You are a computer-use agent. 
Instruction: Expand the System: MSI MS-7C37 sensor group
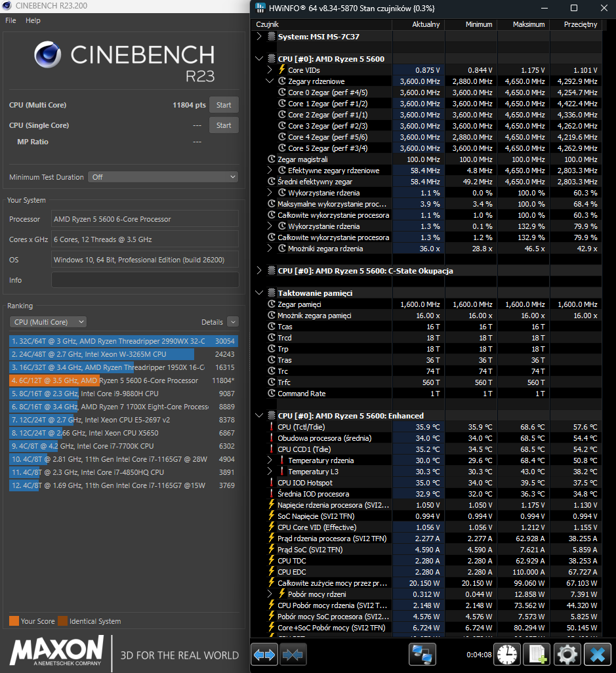point(259,37)
